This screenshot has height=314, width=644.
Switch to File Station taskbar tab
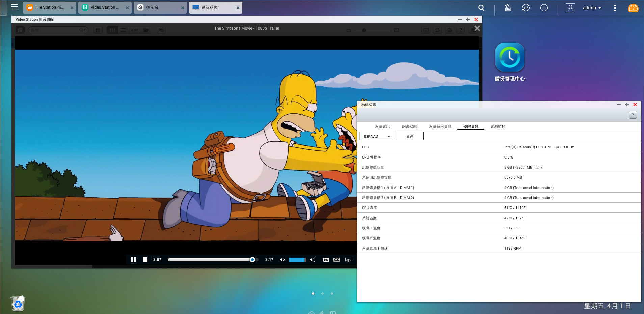(50, 7)
